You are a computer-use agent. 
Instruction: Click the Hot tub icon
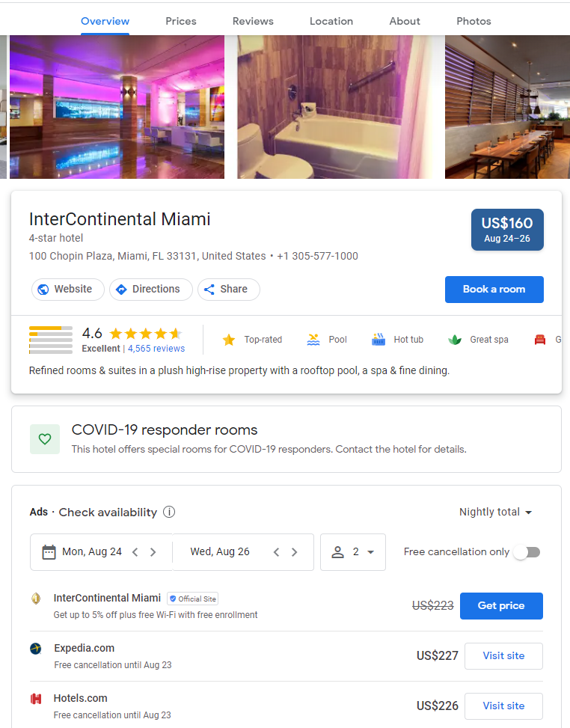point(379,340)
